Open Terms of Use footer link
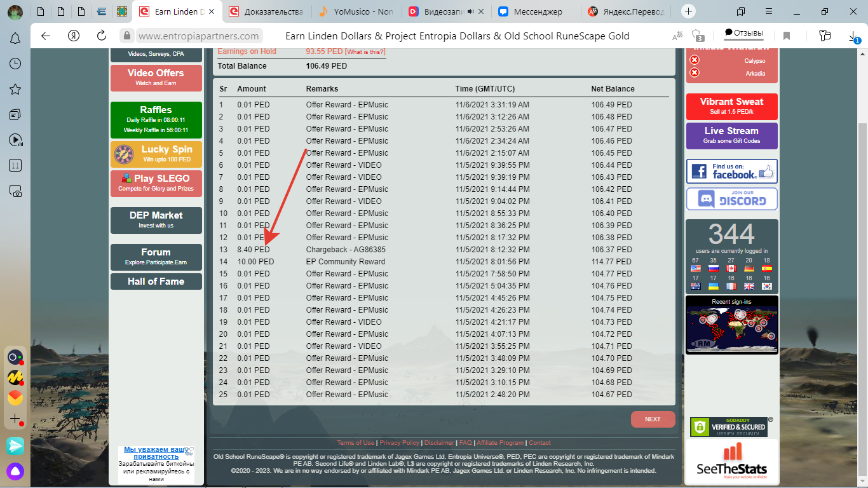Viewport: 868px width, 488px height. pyautogui.click(x=355, y=443)
